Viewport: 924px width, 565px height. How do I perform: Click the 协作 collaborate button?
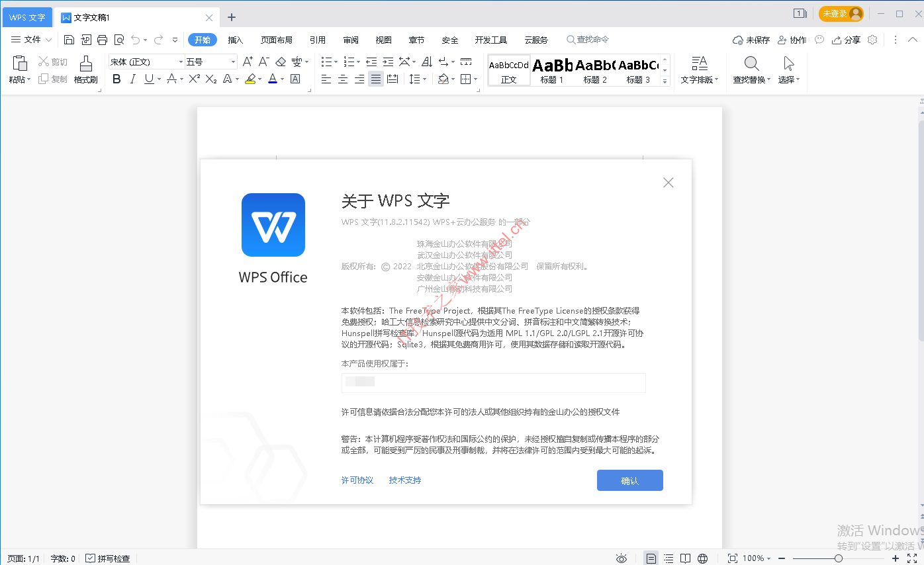[792, 40]
